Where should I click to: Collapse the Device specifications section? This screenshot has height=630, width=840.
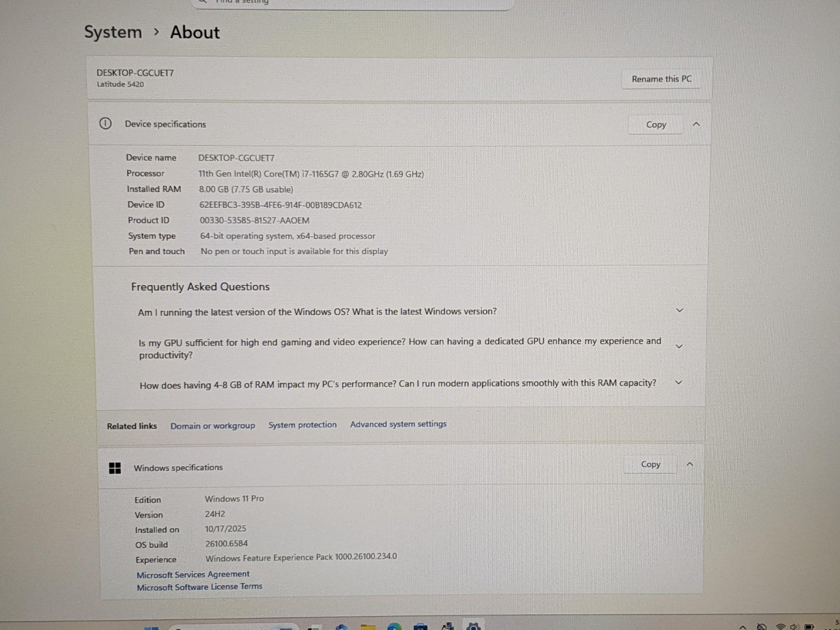(x=696, y=124)
